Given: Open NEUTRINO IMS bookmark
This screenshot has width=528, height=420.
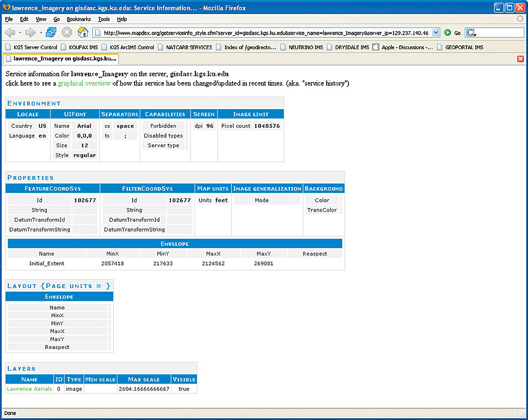Looking at the screenshot, I should [x=302, y=48].
